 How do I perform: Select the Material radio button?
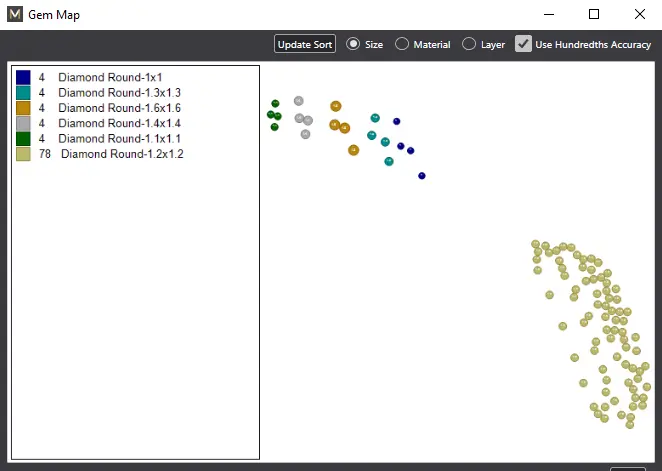point(402,44)
